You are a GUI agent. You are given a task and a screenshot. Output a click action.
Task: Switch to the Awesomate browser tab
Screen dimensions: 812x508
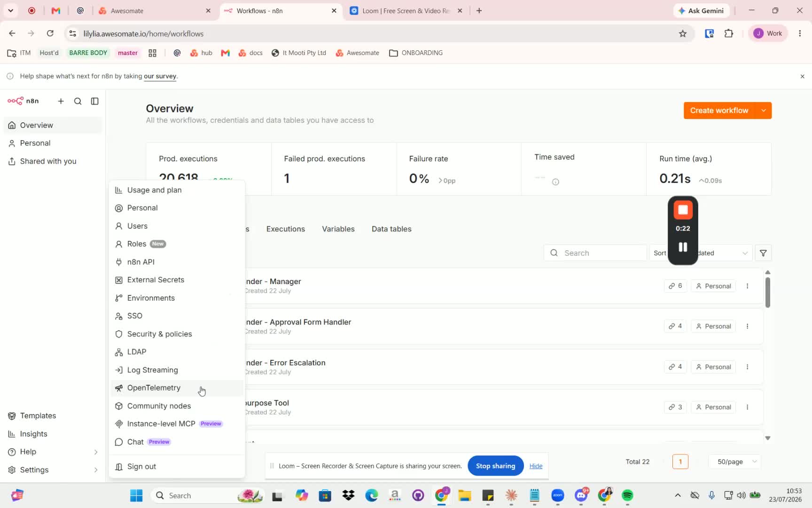pos(155,10)
